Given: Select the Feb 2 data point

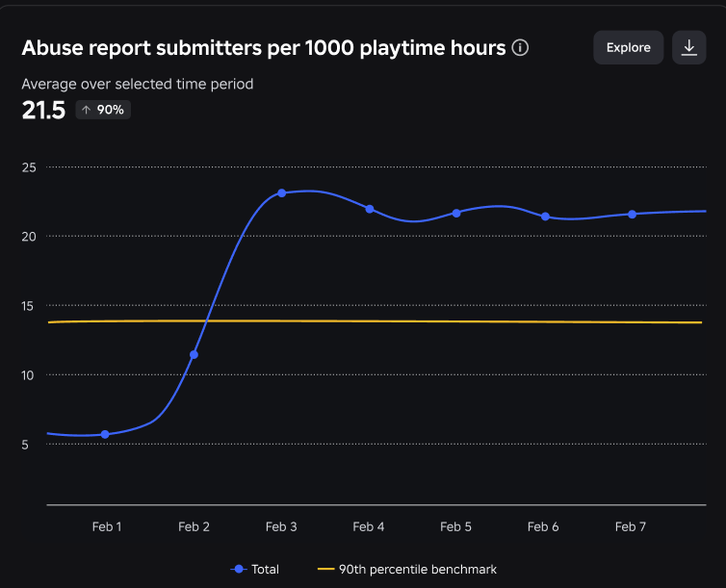Looking at the screenshot, I should [194, 354].
